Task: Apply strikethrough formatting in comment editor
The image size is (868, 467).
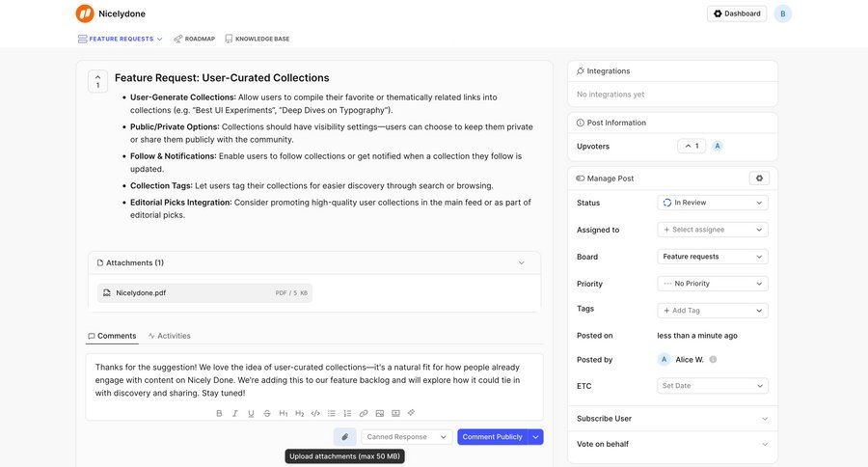Action: [267, 413]
